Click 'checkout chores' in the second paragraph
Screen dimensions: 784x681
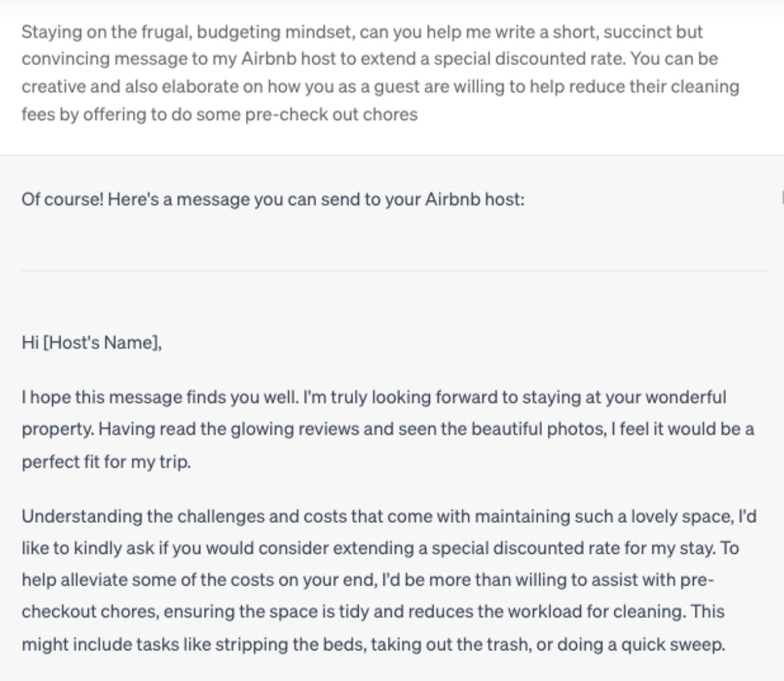91,612
